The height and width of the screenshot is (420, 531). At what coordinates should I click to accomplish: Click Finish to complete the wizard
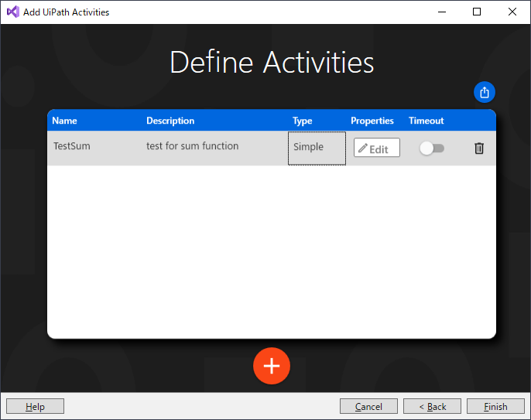(x=495, y=406)
